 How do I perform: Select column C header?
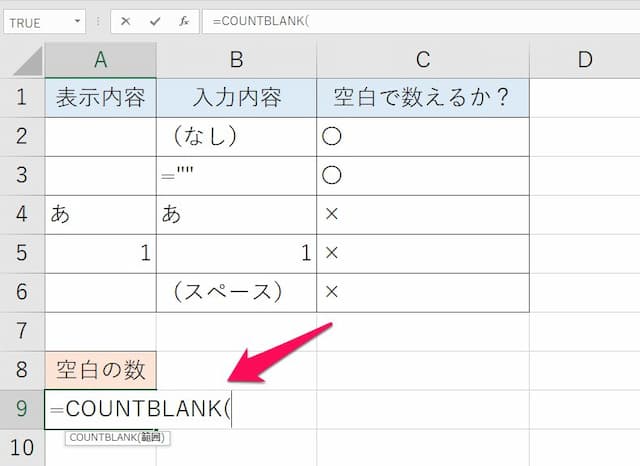coord(423,60)
